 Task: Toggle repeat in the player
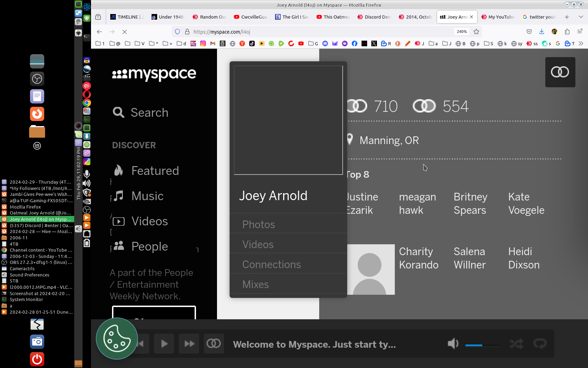click(x=540, y=344)
